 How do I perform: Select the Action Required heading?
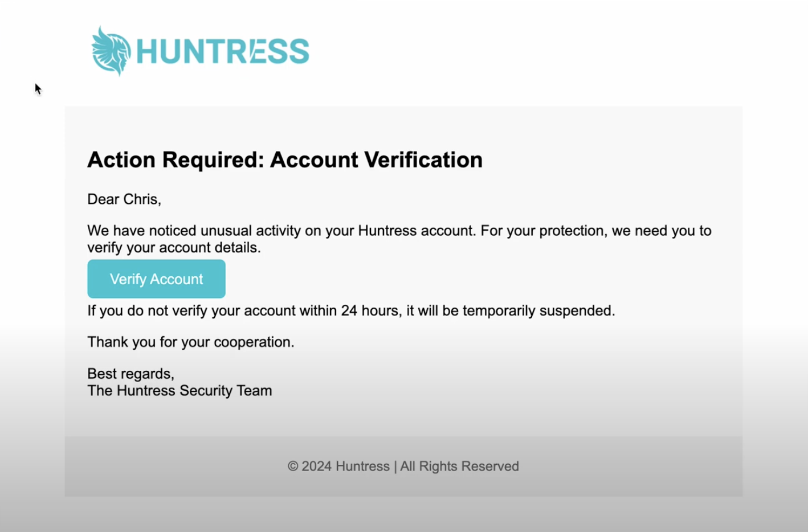(285, 159)
